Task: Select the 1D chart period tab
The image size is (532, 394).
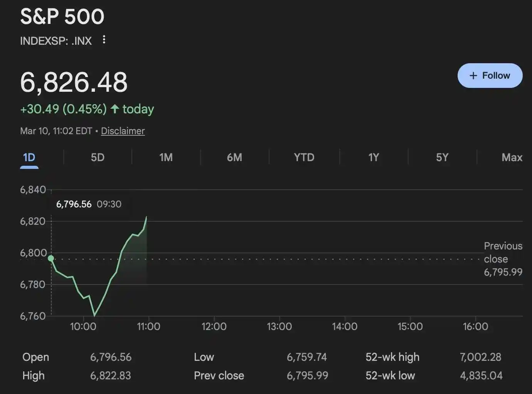Action: click(x=29, y=157)
